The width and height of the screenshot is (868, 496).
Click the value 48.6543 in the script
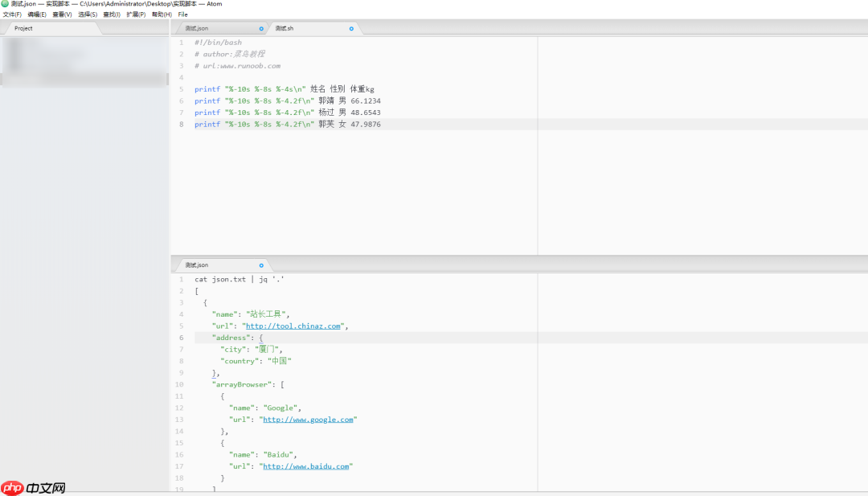[366, 113]
